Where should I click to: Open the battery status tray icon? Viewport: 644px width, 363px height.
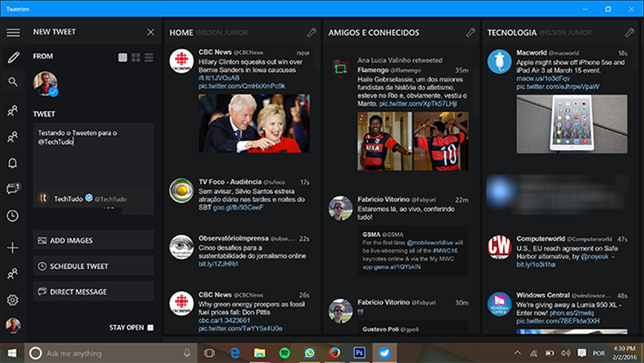(x=550, y=353)
